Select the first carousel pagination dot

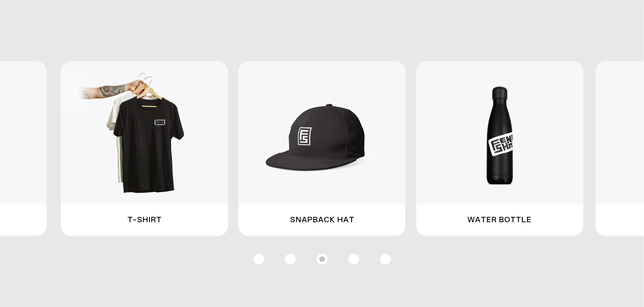[x=259, y=259]
